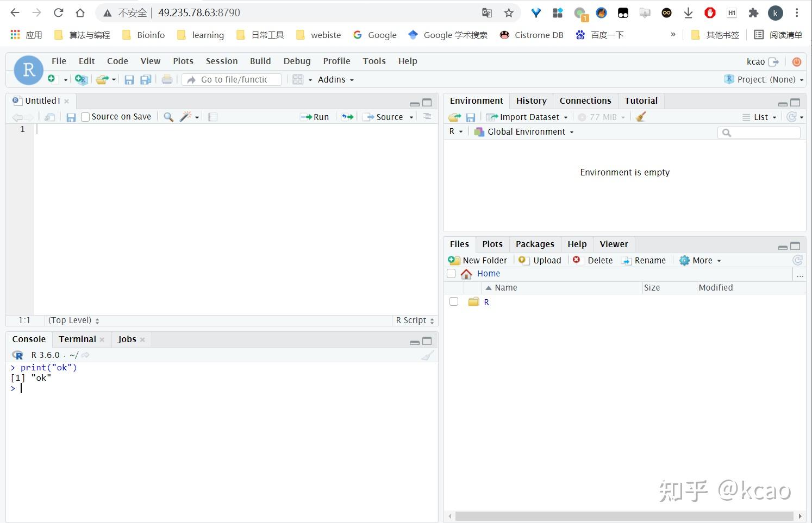Screen dimensions: 812x523
Task: Switch to the History tab
Action: pos(531,101)
